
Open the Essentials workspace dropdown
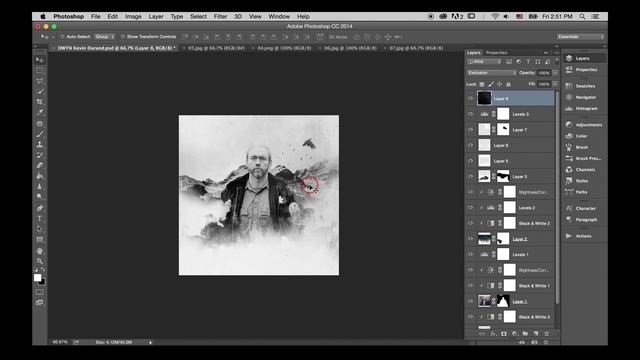tap(580, 37)
